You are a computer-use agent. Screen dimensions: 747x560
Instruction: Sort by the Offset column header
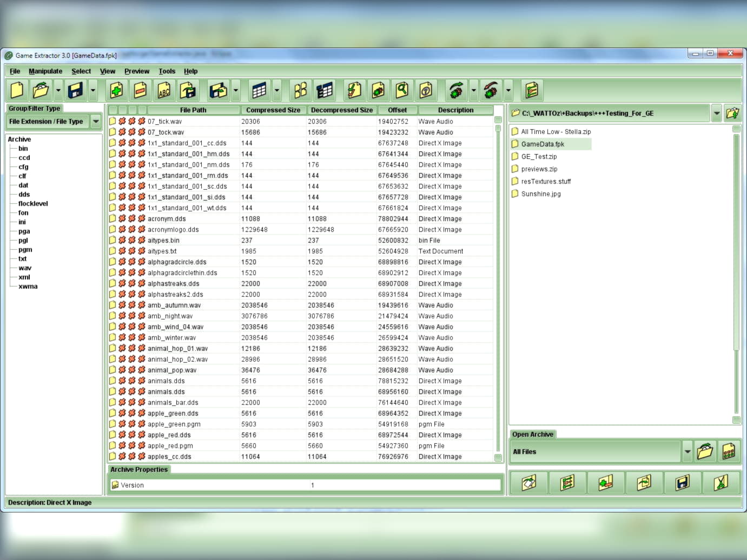397,110
